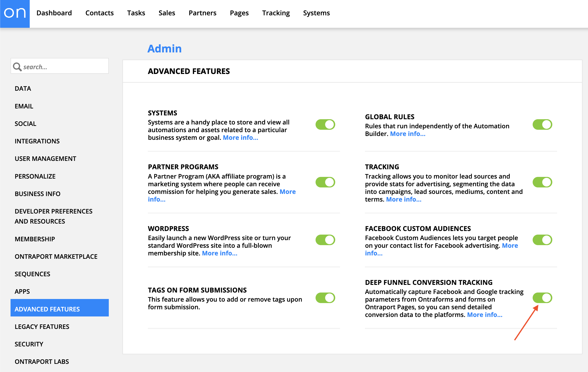
Task: Go to the Sales tab
Action: click(x=167, y=13)
